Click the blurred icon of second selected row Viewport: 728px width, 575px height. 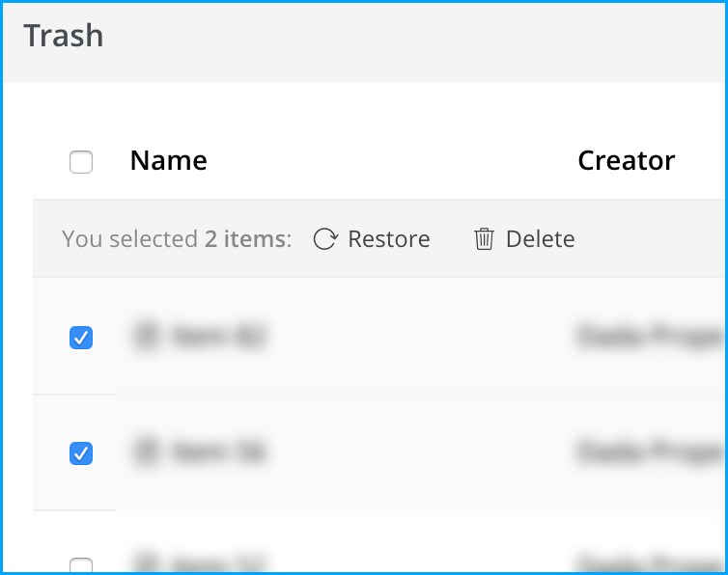point(146,452)
